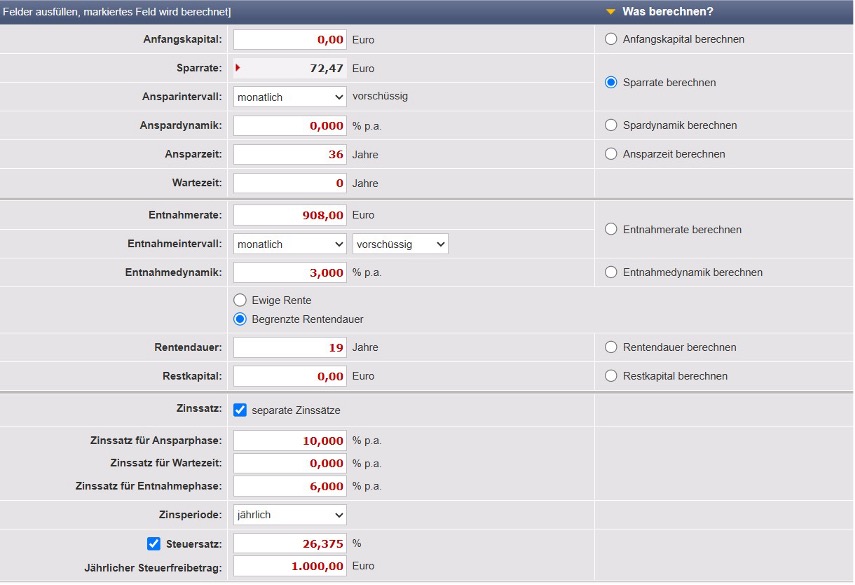Select 'Rentendauer berechnen' radio option
Screen dimensions: 855x585
[611, 347]
